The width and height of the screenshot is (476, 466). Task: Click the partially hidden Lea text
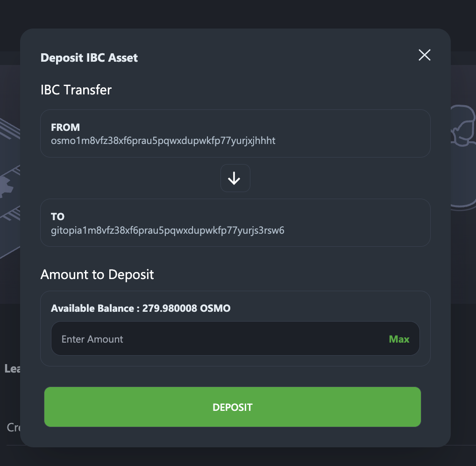coord(13,368)
